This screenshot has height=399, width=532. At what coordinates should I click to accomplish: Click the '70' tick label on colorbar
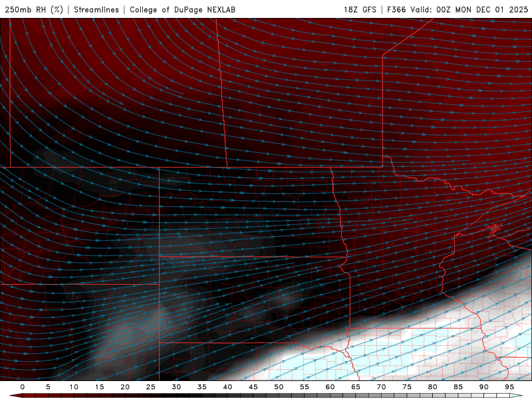point(381,387)
